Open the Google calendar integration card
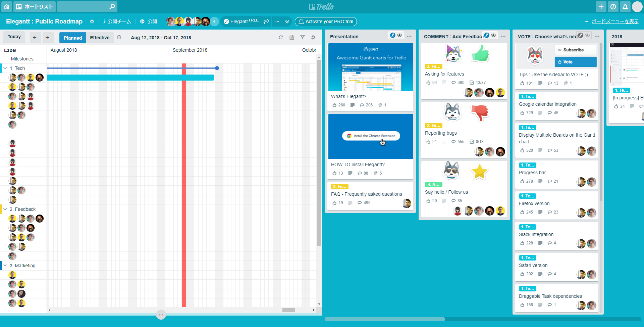This screenshot has height=327, width=644. click(x=557, y=106)
